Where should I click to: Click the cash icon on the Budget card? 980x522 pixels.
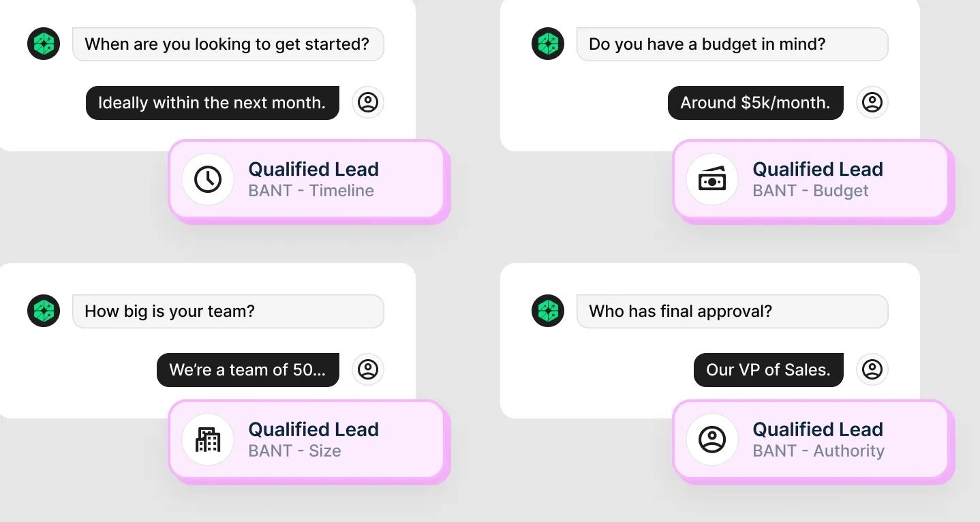coord(712,179)
